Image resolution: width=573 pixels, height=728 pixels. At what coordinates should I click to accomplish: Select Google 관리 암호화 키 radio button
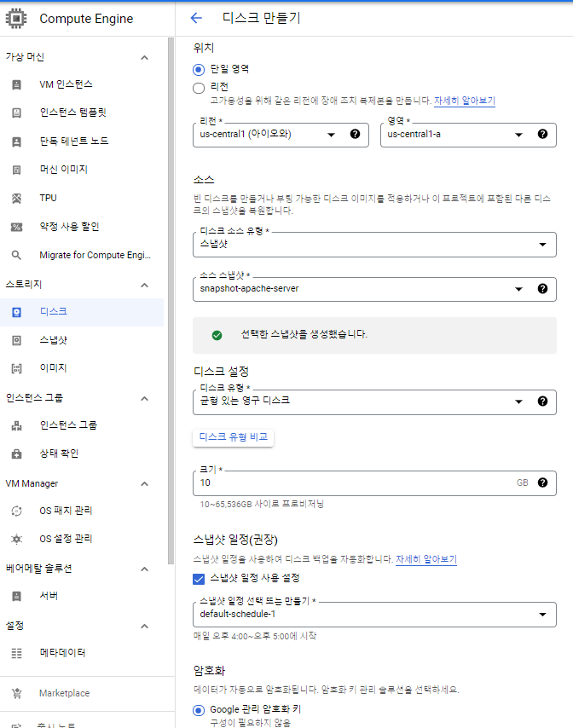point(199,710)
